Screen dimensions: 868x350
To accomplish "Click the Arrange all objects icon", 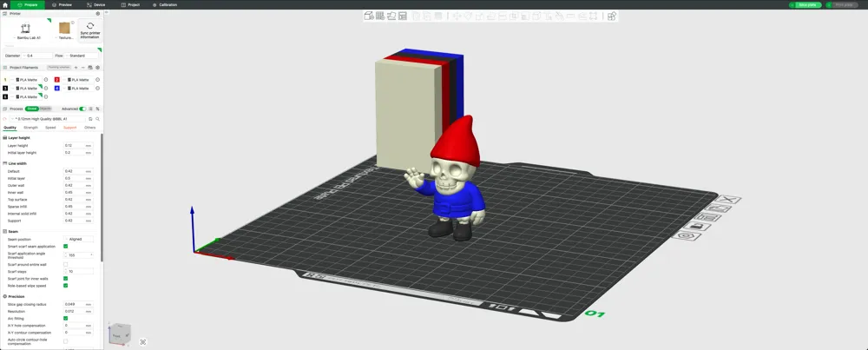I will pyautogui.click(x=403, y=16).
